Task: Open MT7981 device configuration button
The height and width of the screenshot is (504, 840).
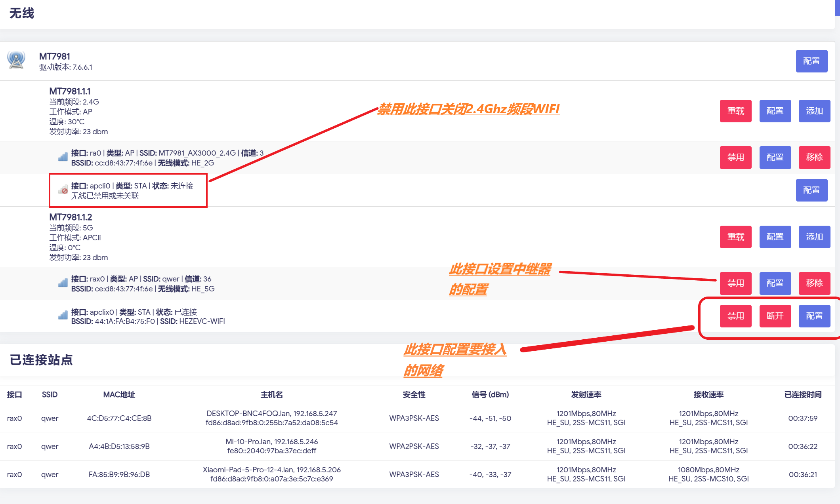Action: (x=811, y=61)
